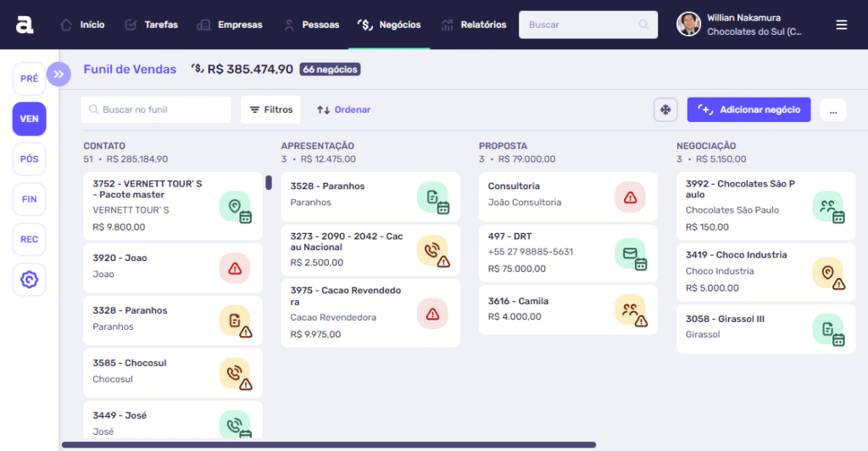Open the hamburger menu at top right

click(x=842, y=25)
